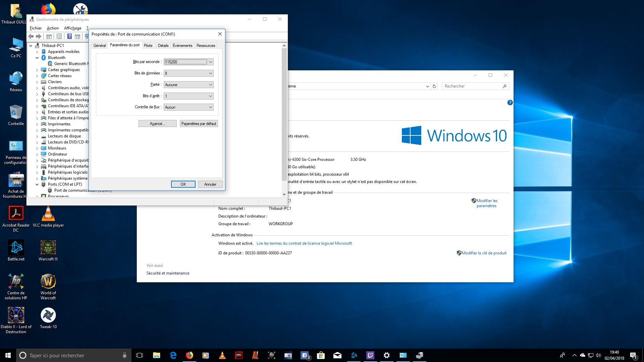Click the blue Help question-mark toolbar icon
The image size is (644, 362).
click(69, 36)
